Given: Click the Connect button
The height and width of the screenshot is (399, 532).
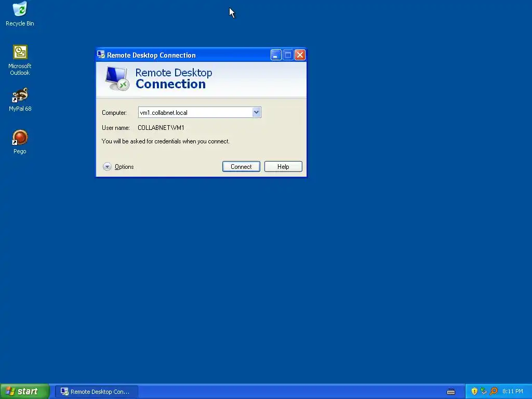Looking at the screenshot, I should (241, 167).
